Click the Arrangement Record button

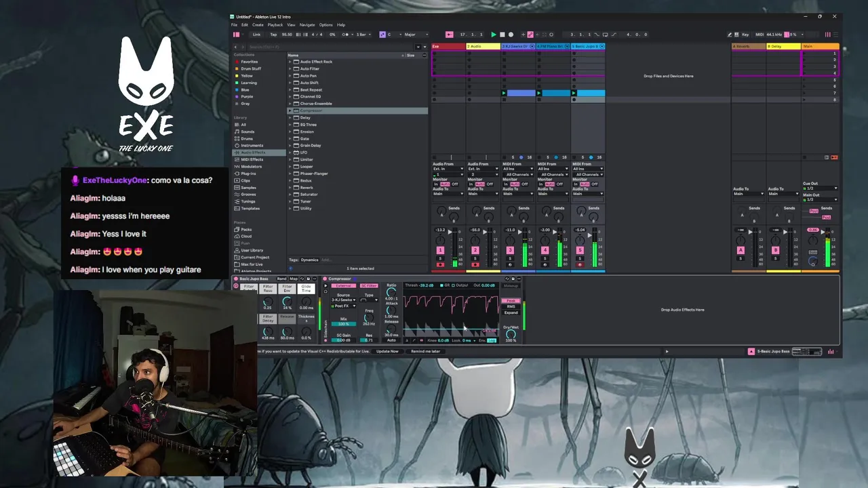click(x=511, y=35)
